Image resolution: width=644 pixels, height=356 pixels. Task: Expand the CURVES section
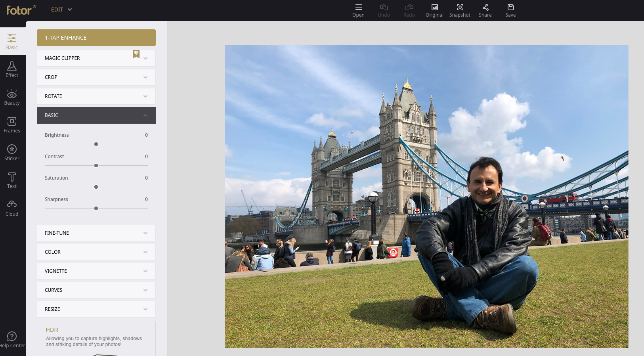click(96, 290)
